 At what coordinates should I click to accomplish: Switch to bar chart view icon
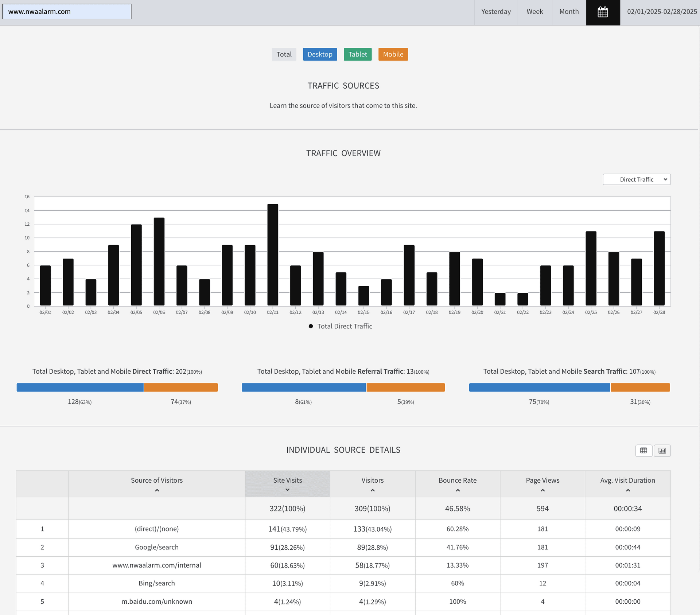tap(662, 451)
